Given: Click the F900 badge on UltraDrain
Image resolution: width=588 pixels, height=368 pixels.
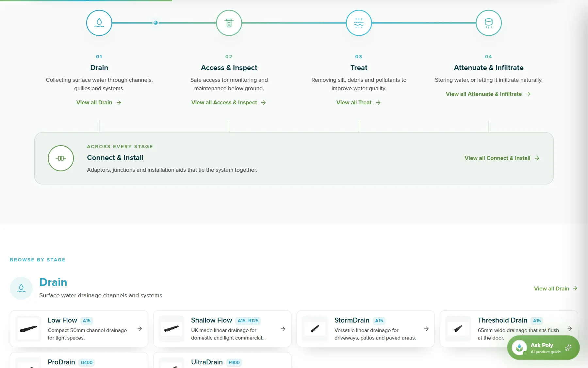Looking at the screenshot, I should tap(234, 362).
